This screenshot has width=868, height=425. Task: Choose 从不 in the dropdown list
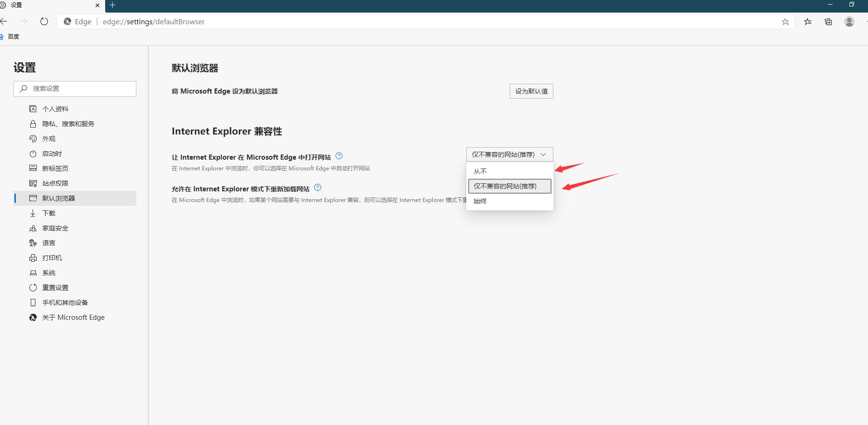pyautogui.click(x=510, y=171)
